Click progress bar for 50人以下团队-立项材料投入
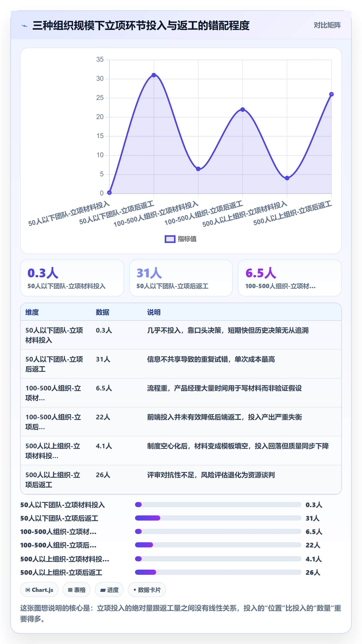This screenshot has height=644, width=362. point(218,505)
